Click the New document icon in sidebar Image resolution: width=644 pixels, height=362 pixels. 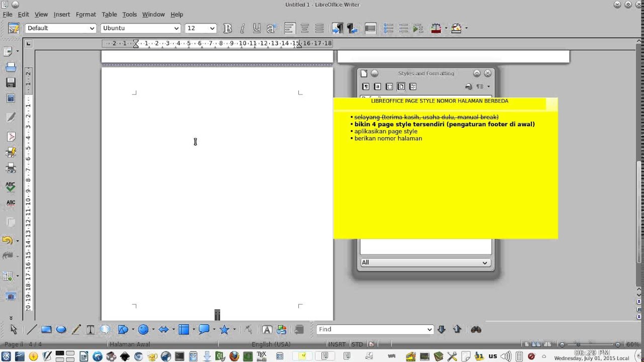pyautogui.click(x=9, y=51)
